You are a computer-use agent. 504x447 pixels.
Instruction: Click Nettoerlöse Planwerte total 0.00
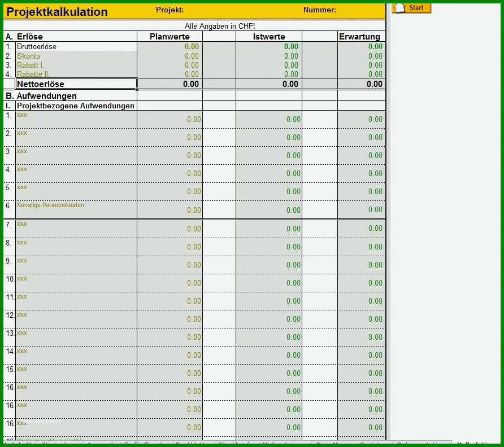(x=191, y=84)
